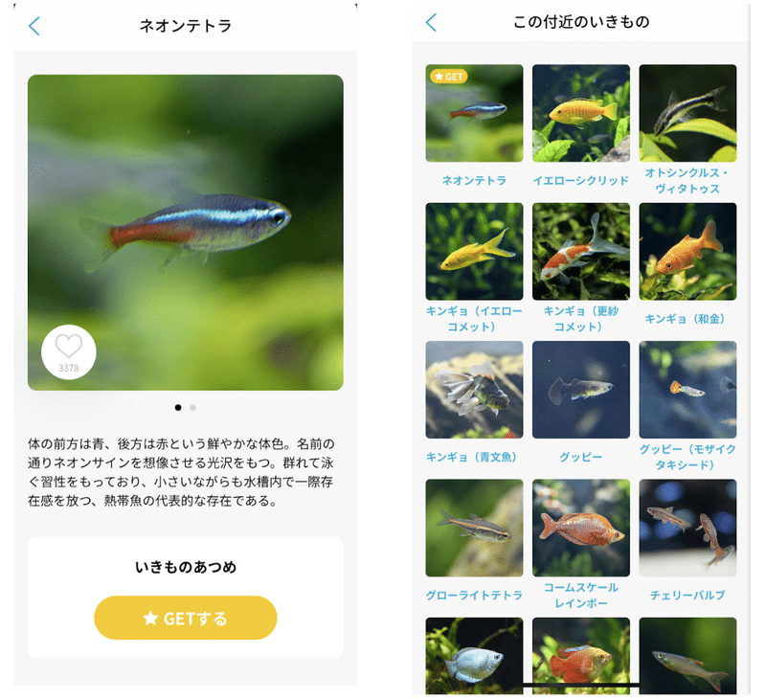Open グッピー(モザイクタキシード) thumbnail
Image resolution: width=766 pixels, height=700 pixels.
click(687, 390)
